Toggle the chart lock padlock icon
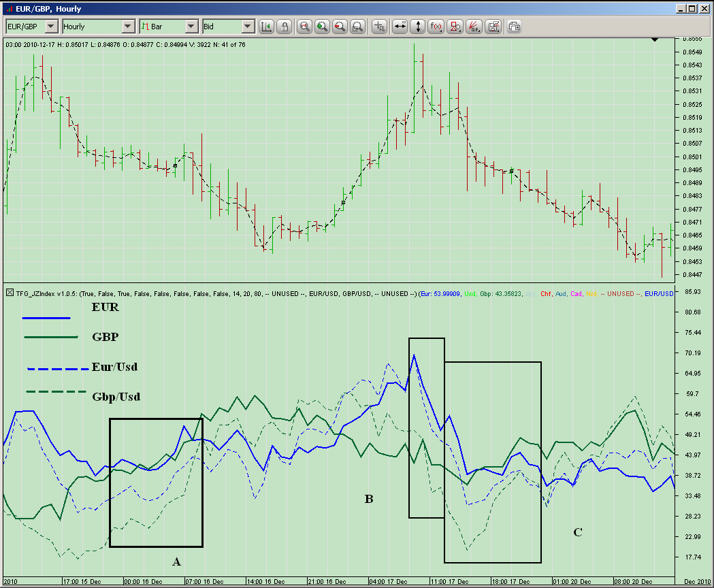 tap(285, 27)
